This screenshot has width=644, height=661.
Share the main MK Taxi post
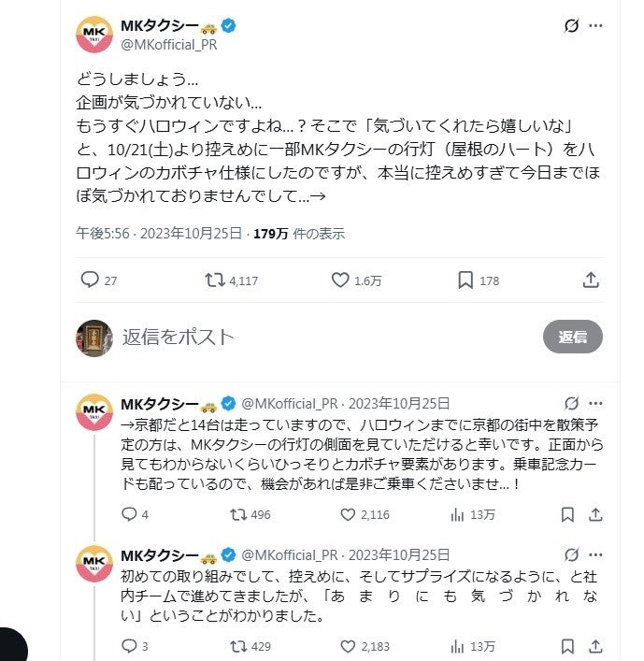coord(590,280)
